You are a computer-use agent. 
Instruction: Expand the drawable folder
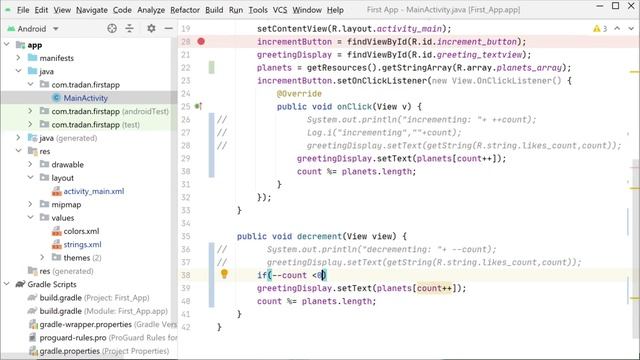(x=31, y=164)
